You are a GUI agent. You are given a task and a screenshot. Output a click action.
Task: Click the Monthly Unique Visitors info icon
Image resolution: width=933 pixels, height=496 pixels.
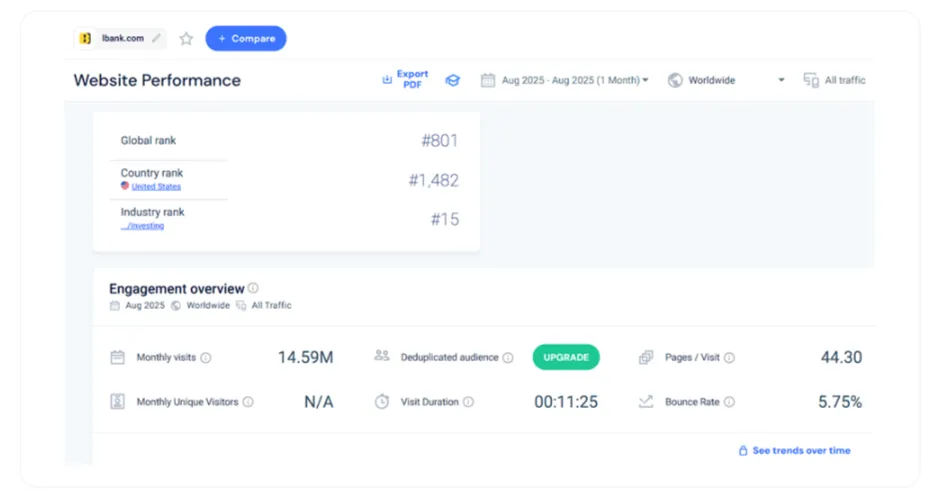click(x=248, y=402)
